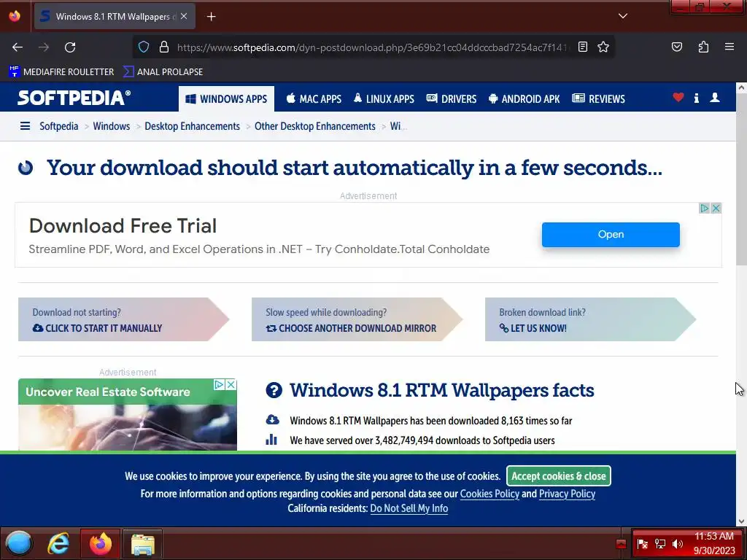Expand the list all tabs chevron
Viewport: 747px width, 560px height.
(623, 16)
